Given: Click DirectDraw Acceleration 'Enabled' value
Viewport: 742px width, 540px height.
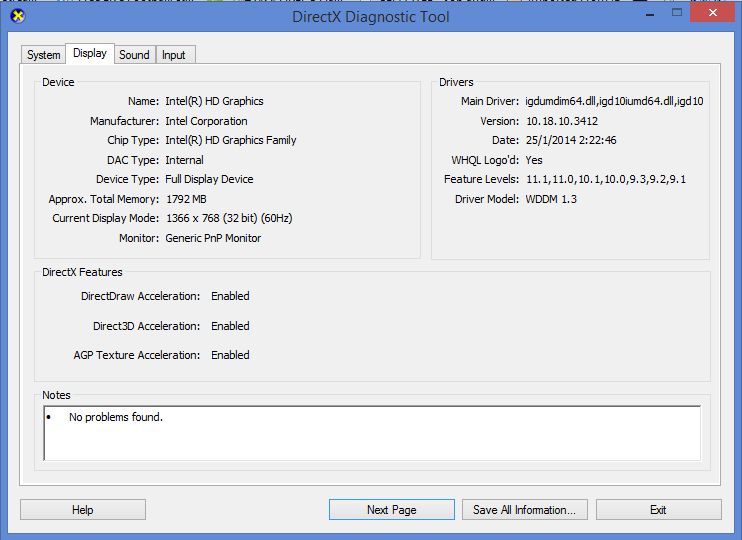Looking at the screenshot, I should point(230,296).
